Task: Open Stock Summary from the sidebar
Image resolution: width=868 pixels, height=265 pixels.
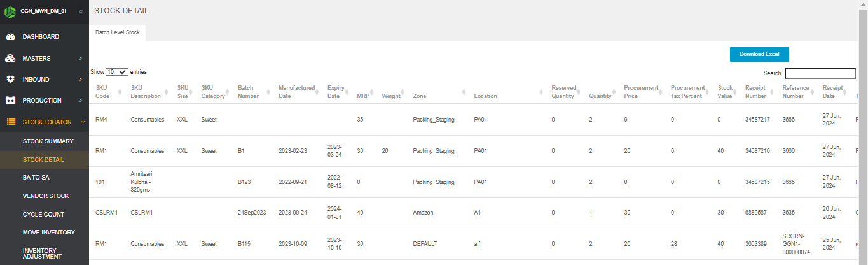Action: click(48, 141)
